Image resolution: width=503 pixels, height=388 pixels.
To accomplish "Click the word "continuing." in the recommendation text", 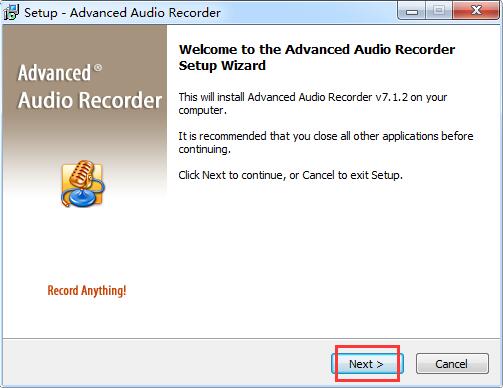I will (205, 149).
